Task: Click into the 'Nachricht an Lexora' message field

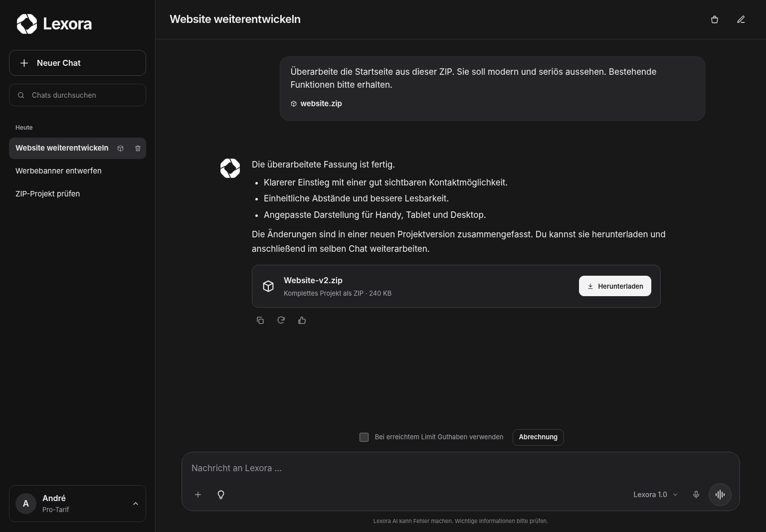Action: click(460, 468)
